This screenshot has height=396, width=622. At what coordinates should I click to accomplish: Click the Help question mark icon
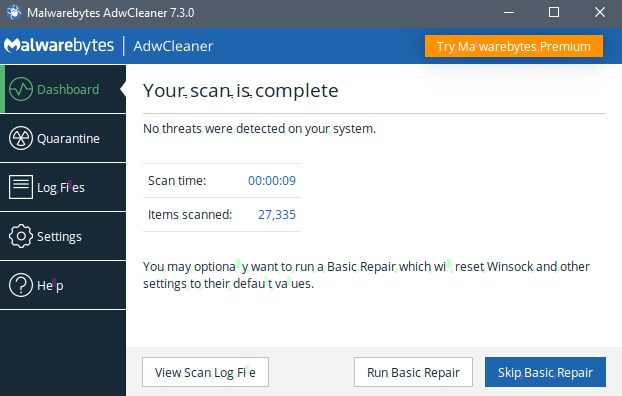click(x=21, y=285)
